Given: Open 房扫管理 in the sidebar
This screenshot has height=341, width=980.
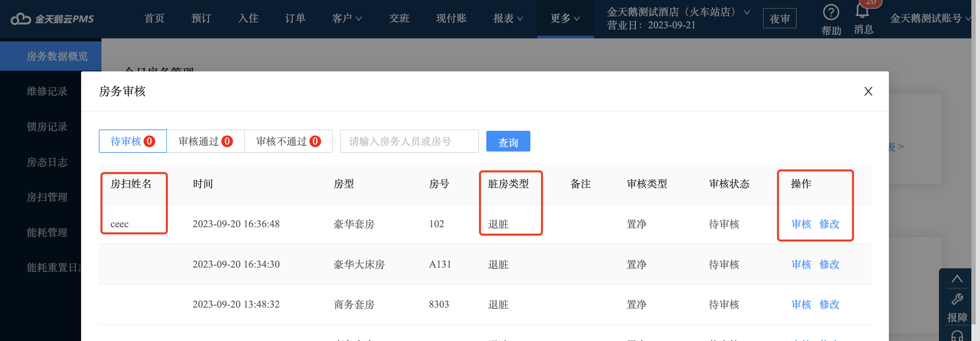Looking at the screenshot, I should [x=47, y=197].
